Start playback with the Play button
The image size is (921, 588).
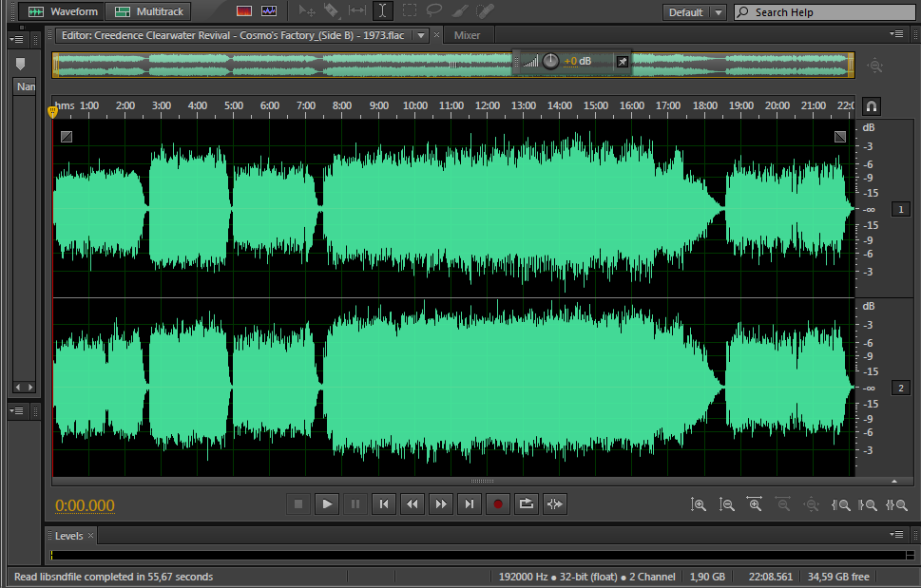click(327, 504)
